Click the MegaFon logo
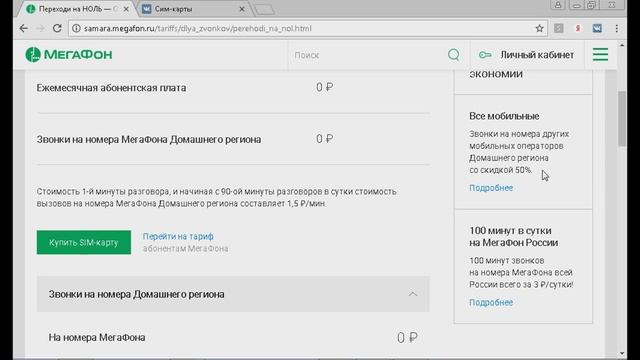This screenshot has height=360, width=640. tap(69, 55)
